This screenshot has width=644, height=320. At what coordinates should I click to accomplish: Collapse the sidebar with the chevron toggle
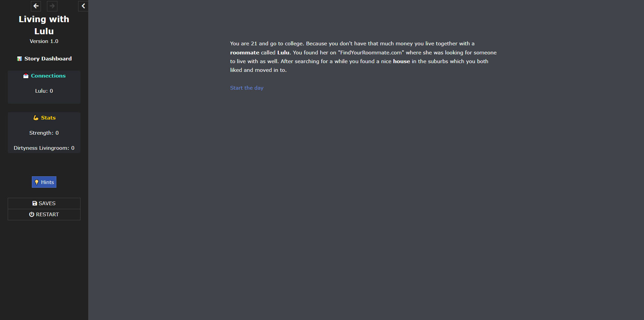(x=83, y=6)
